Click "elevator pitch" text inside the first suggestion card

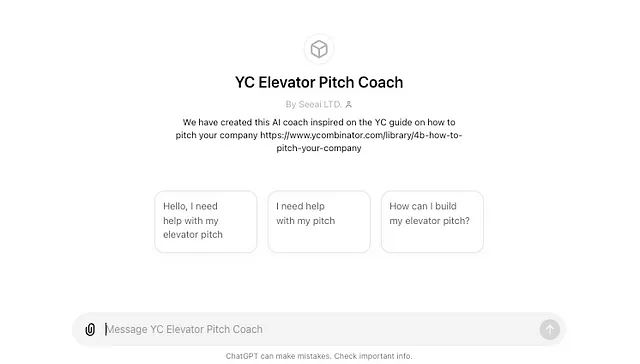click(193, 235)
